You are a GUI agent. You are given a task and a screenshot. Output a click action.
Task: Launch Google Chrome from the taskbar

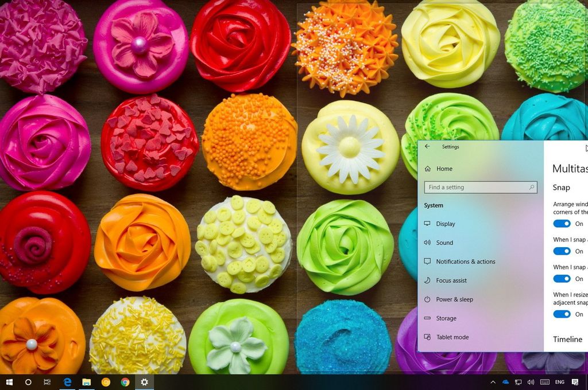125,382
